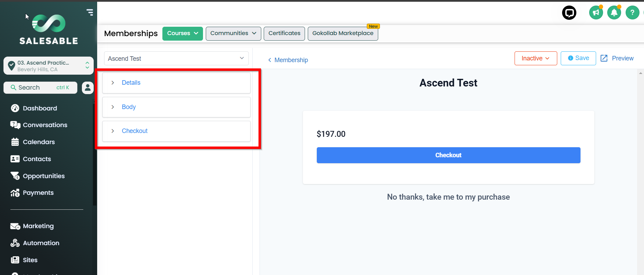644x275 pixels.
Task: Click the user profile icon beside Search
Action: pos(88,88)
